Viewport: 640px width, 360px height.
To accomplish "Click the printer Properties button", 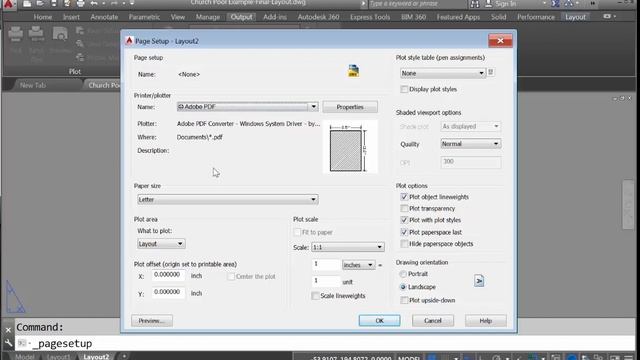I will [x=350, y=107].
